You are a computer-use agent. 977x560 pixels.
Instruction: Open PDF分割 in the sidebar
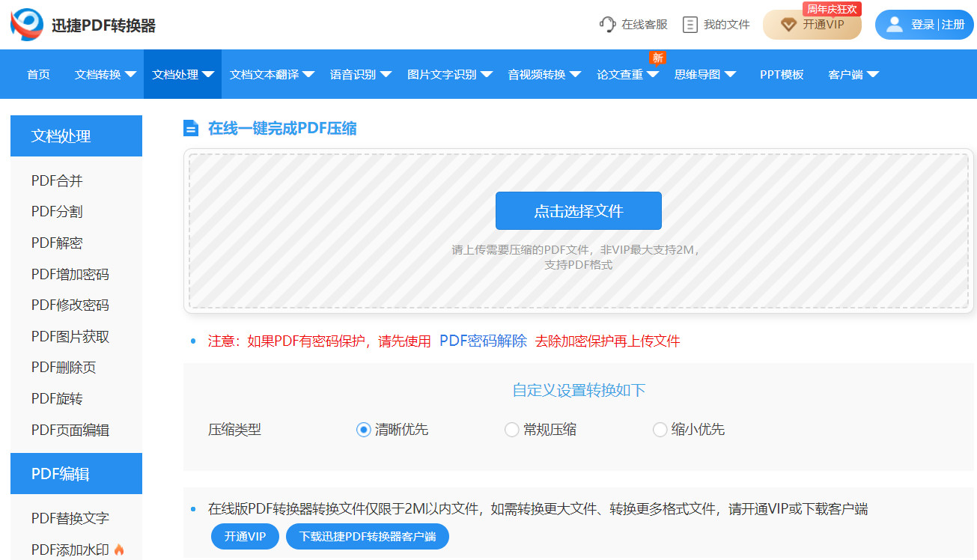coord(57,212)
